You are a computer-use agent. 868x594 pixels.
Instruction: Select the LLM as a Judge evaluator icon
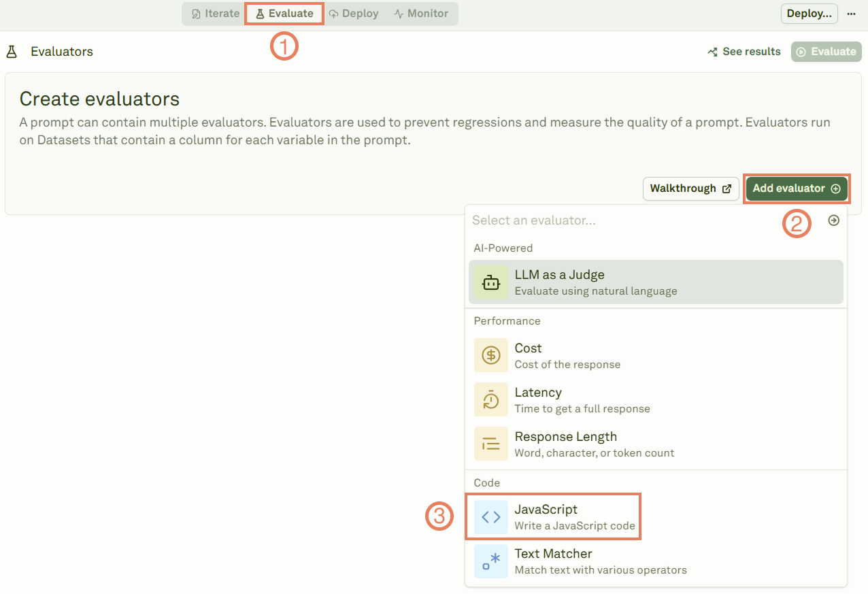[x=490, y=282]
